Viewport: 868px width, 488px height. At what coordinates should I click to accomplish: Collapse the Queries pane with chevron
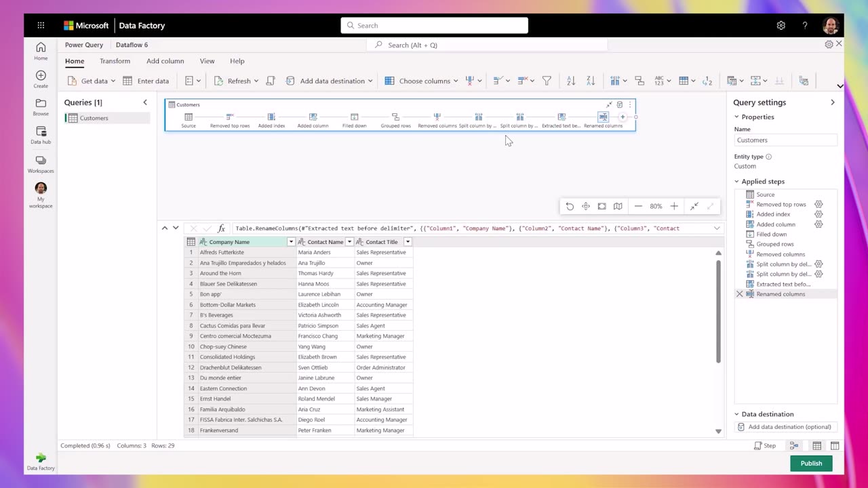coord(144,102)
